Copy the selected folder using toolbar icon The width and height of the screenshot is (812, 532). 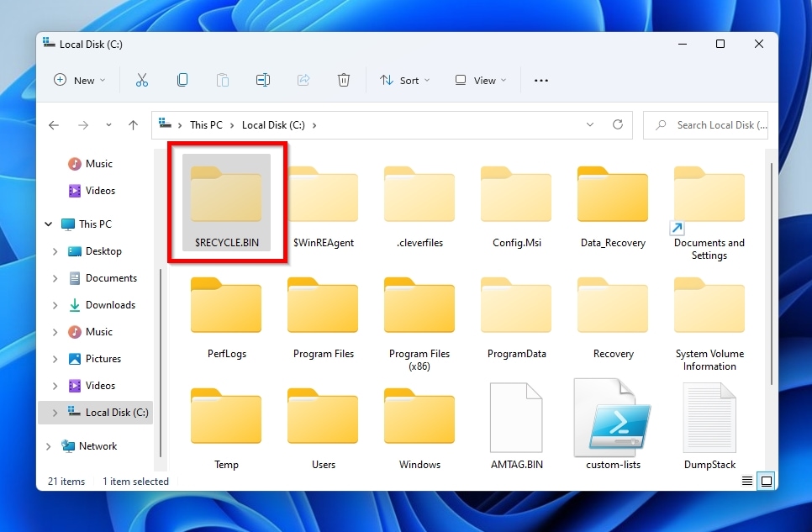[x=182, y=80]
